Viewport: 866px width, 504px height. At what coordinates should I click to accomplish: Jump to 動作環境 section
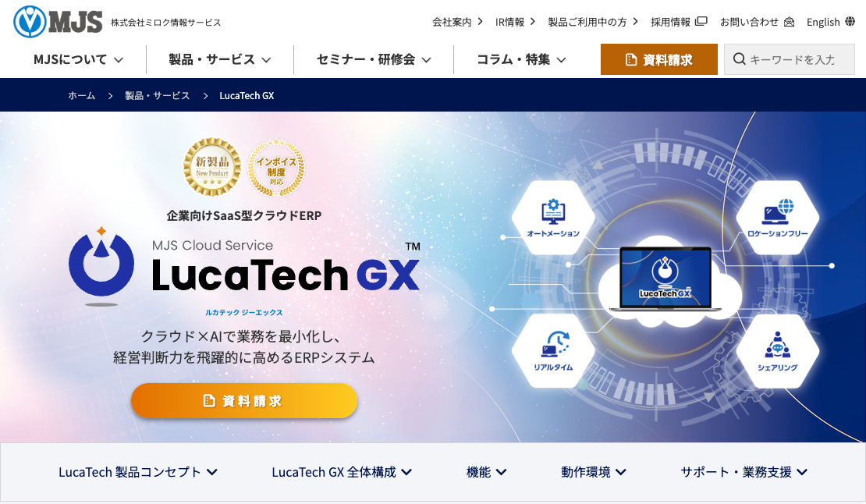(x=594, y=472)
